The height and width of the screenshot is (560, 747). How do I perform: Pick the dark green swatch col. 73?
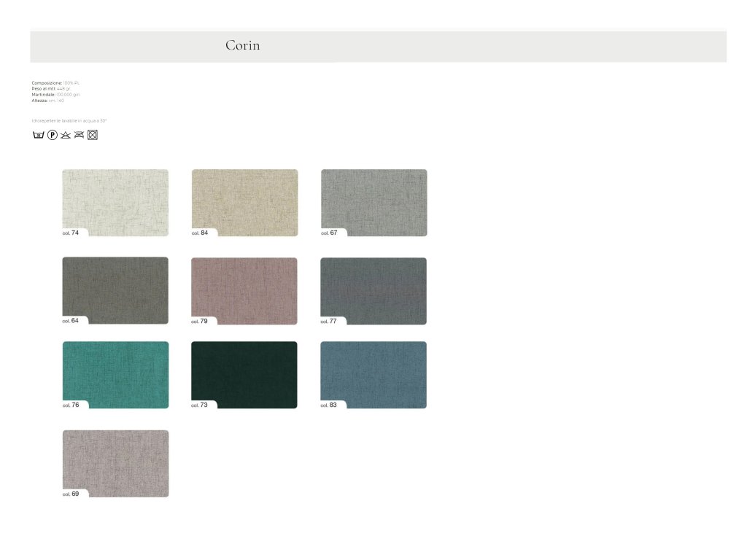point(244,375)
